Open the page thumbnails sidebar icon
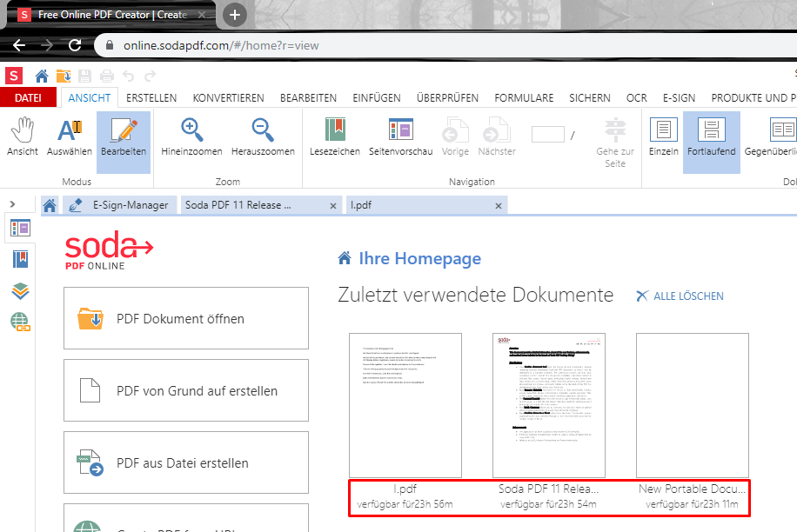Screen dimensions: 797x532 click(20, 228)
